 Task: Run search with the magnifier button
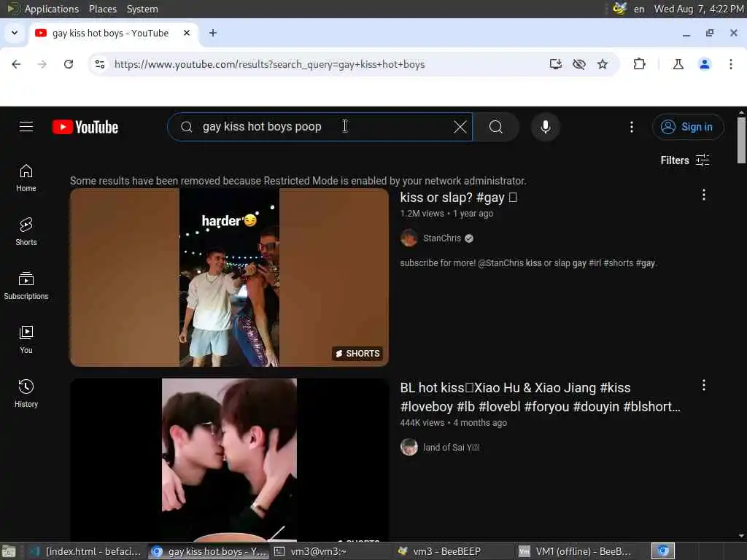click(x=496, y=127)
